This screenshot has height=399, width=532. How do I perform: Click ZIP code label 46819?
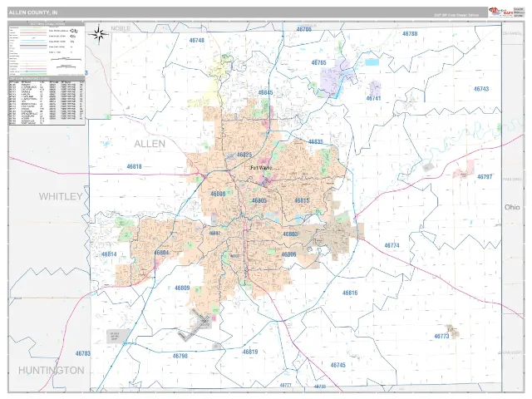[x=250, y=352]
